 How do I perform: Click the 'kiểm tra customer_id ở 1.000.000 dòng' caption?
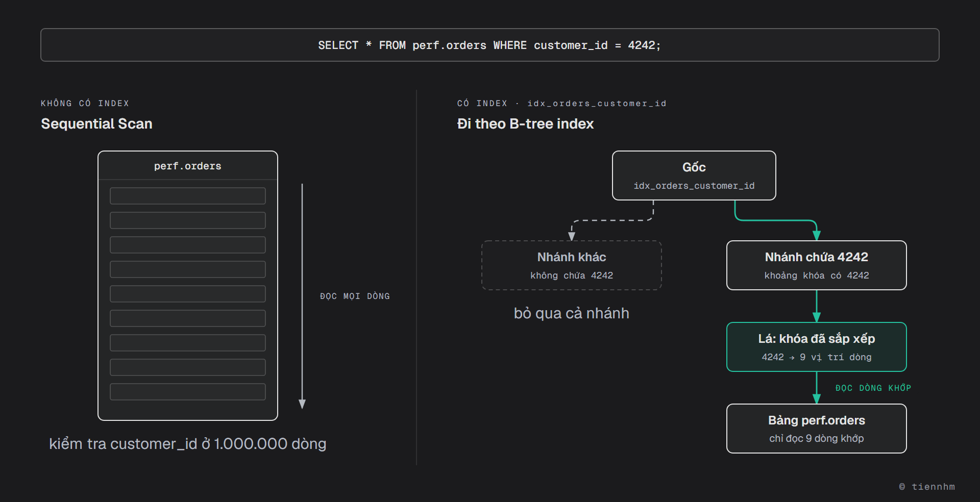[188, 443]
